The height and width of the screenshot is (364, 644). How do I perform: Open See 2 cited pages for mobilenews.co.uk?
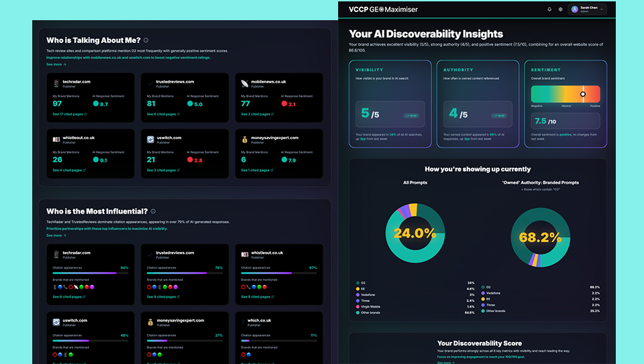pos(257,114)
